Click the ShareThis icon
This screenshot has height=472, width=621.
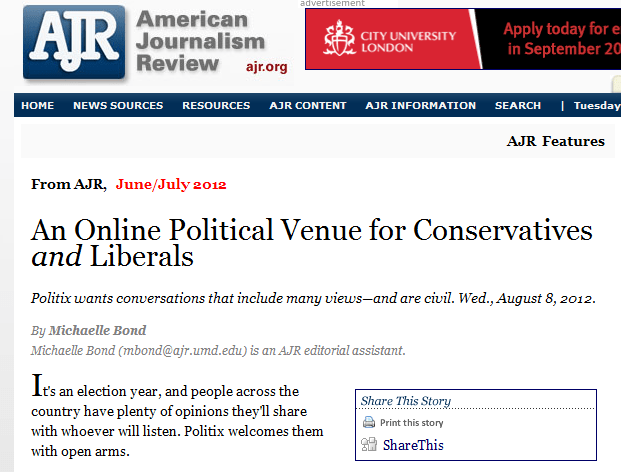pyautogui.click(x=368, y=445)
